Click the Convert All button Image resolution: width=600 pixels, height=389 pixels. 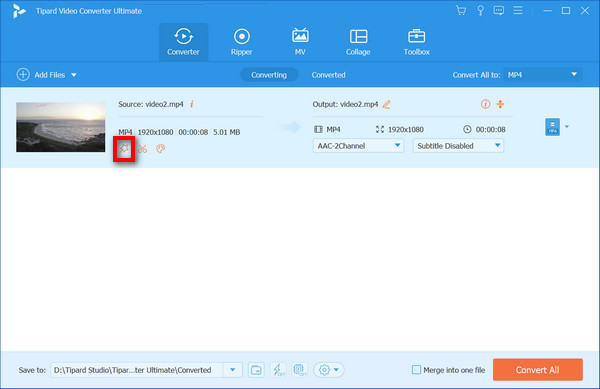538,369
